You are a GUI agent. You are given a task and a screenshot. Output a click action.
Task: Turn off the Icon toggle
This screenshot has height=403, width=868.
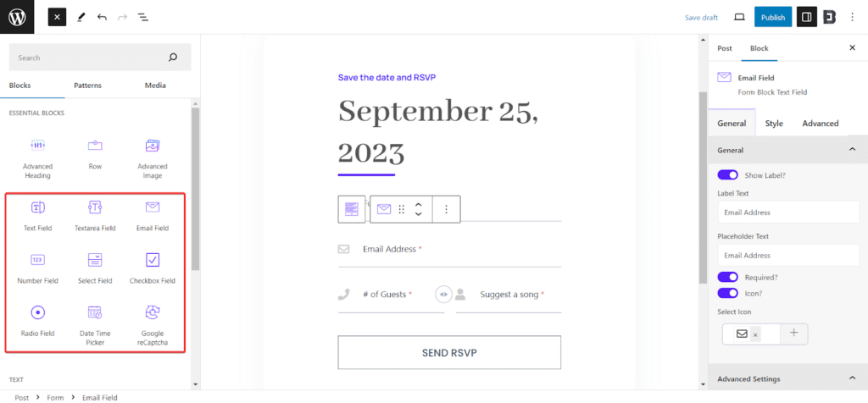pyautogui.click(x=727, y=293)
